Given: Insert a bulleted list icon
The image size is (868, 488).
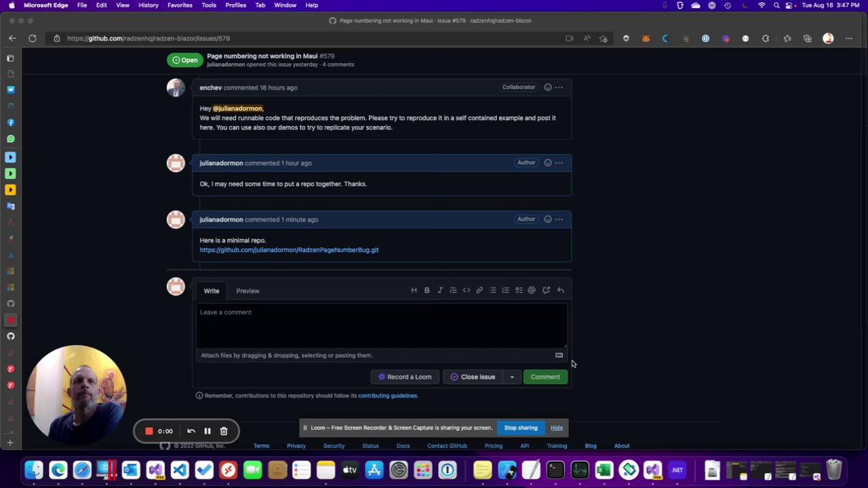Looking at the screenshot, I should tap(492, 290).
